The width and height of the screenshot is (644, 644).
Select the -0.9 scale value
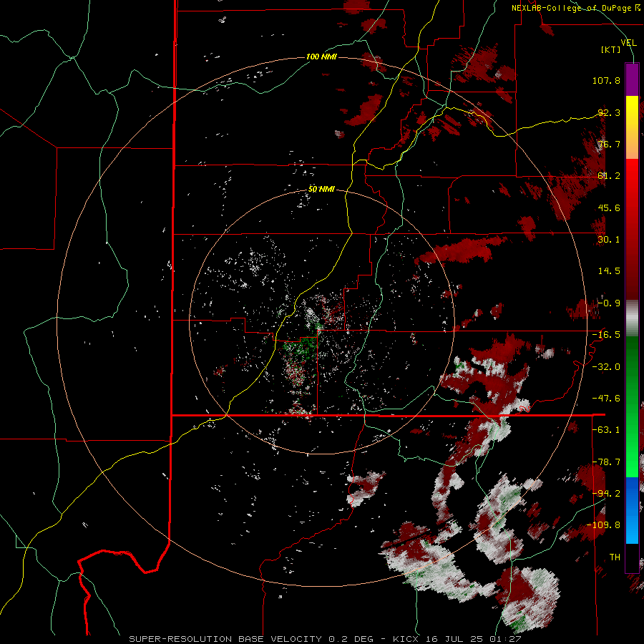tap(609, 303)
